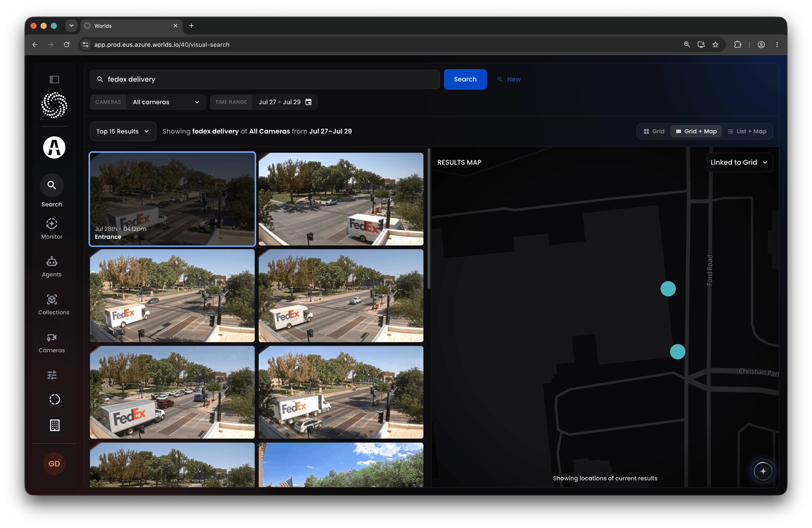Click the blue Search button
The image size is (812, 528).
(465, 79)
